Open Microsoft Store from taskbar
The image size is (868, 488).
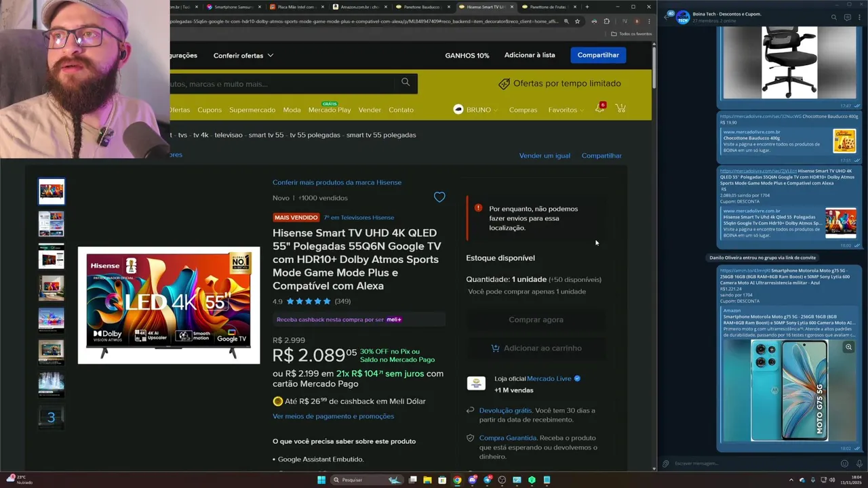(x=442, y=480)
